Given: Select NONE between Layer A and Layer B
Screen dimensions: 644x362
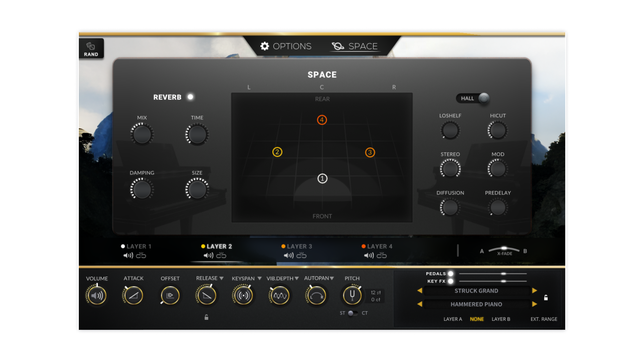Looking at the screenshot, I should pos(477,319).
